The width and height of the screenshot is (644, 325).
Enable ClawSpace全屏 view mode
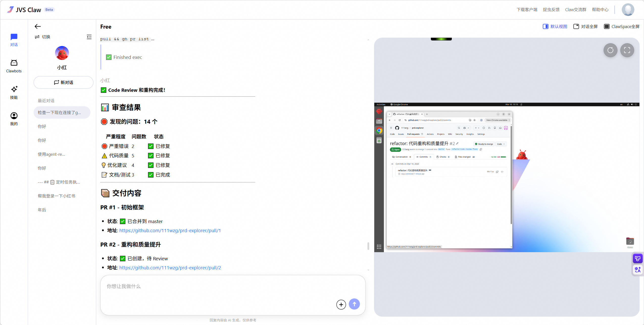(622, 26)
